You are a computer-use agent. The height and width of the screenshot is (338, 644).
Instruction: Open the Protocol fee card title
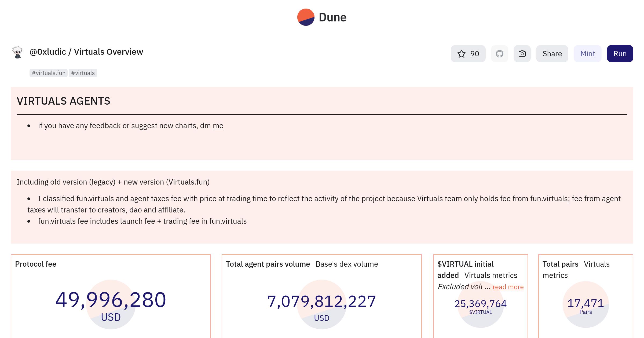[x=36, y=264]
